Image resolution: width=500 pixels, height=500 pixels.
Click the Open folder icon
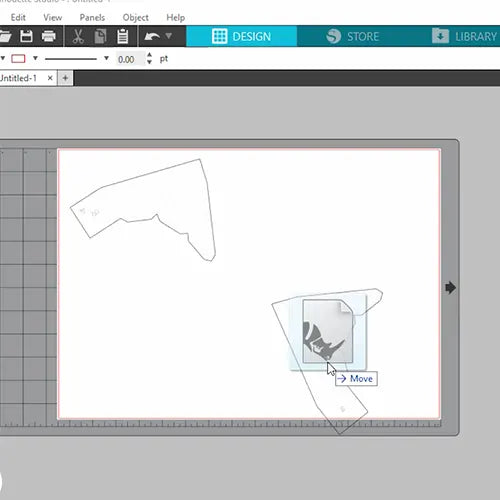5,36
